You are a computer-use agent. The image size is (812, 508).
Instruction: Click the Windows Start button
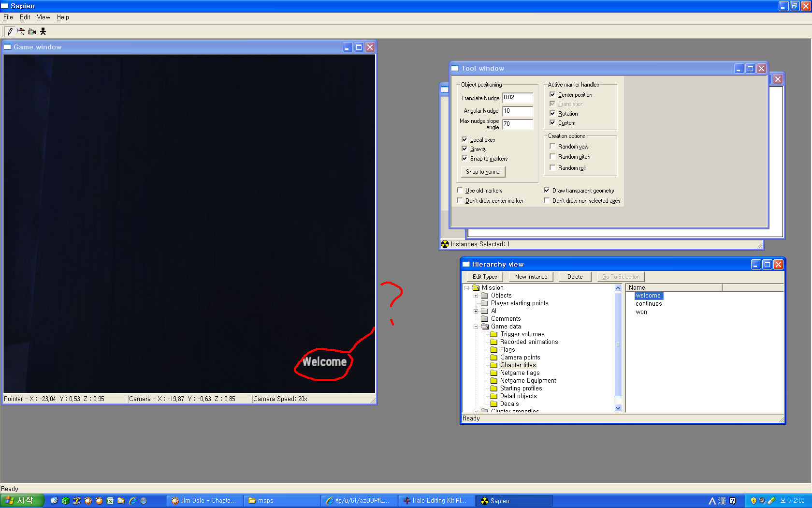22,501
